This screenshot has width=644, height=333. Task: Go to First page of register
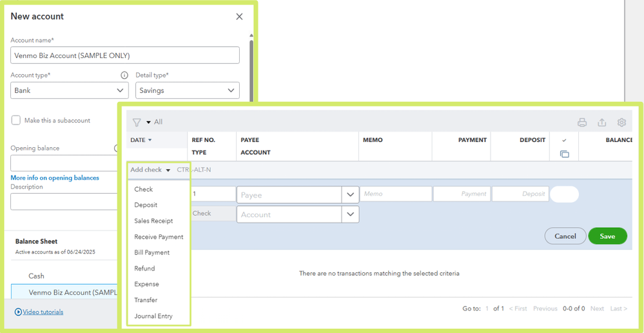click(518, 308)
